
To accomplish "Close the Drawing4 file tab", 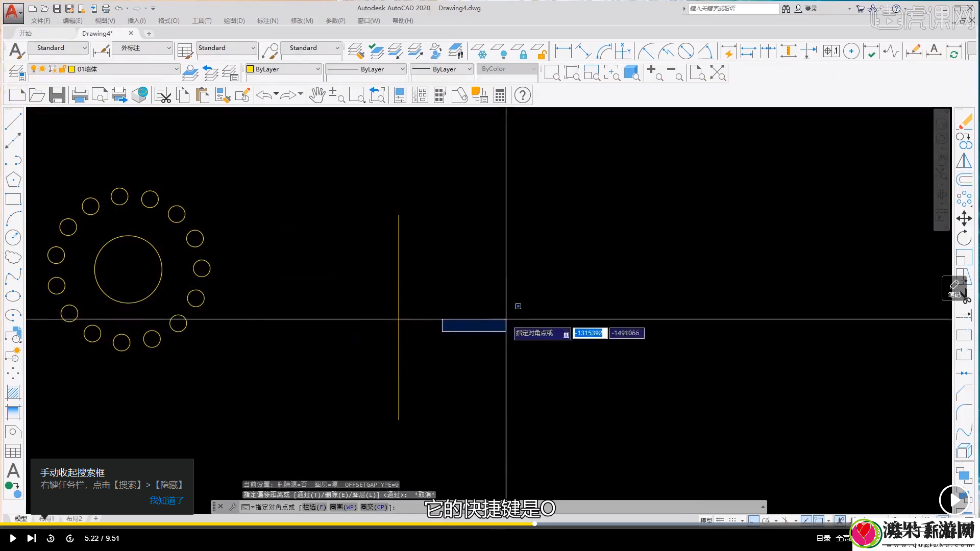I will pyautogui.click(x=131, y=33).
